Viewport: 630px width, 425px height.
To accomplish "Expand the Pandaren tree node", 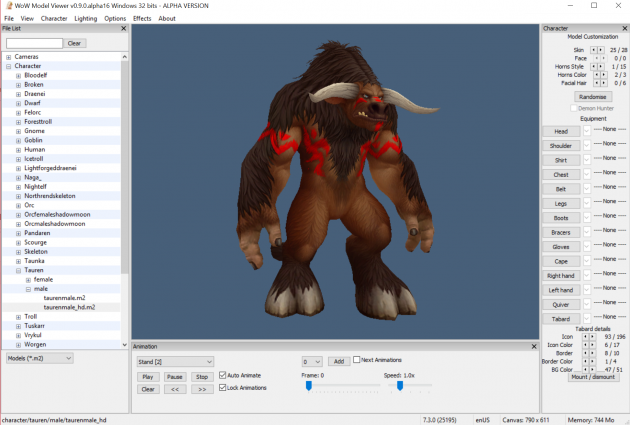I will point(18,233).
